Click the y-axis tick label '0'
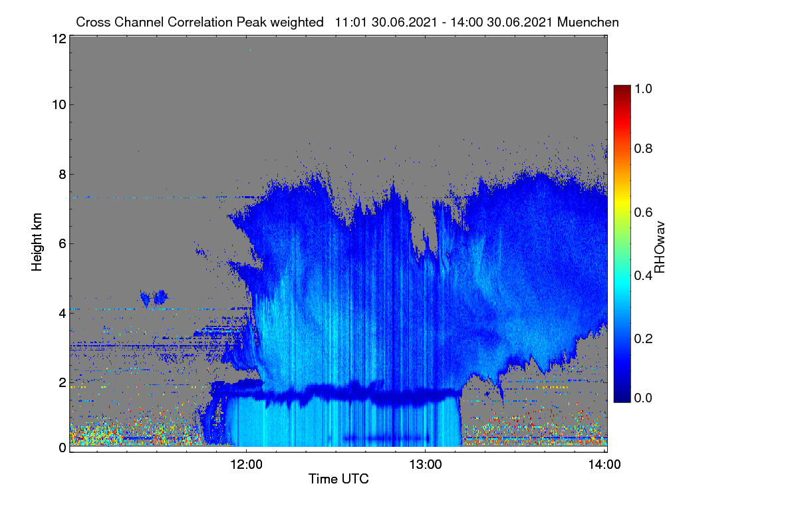Viewport: 798px width, 532px height. pos(62,448)
